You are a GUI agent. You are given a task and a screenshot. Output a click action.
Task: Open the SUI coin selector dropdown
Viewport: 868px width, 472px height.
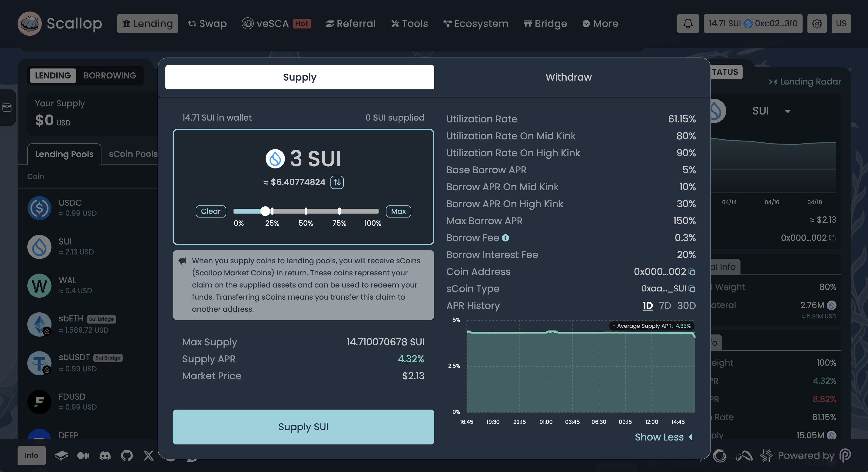click(771, 111)
